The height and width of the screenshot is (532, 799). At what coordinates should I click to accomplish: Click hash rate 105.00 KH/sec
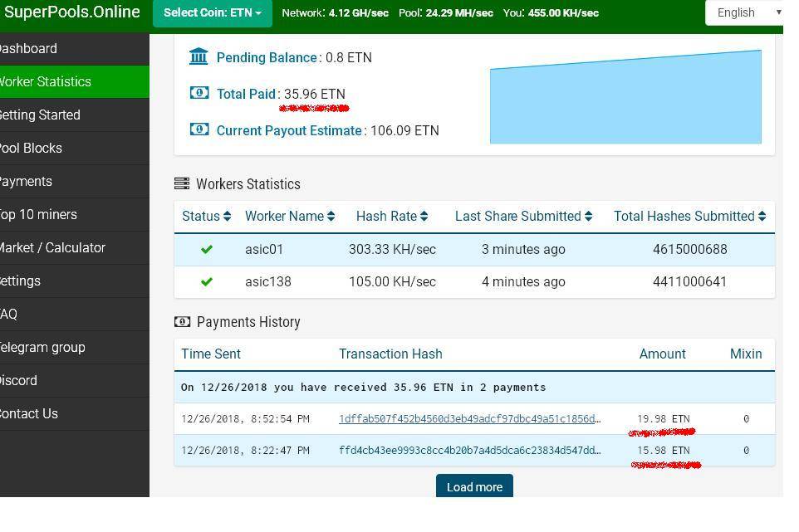pos(392,281)
